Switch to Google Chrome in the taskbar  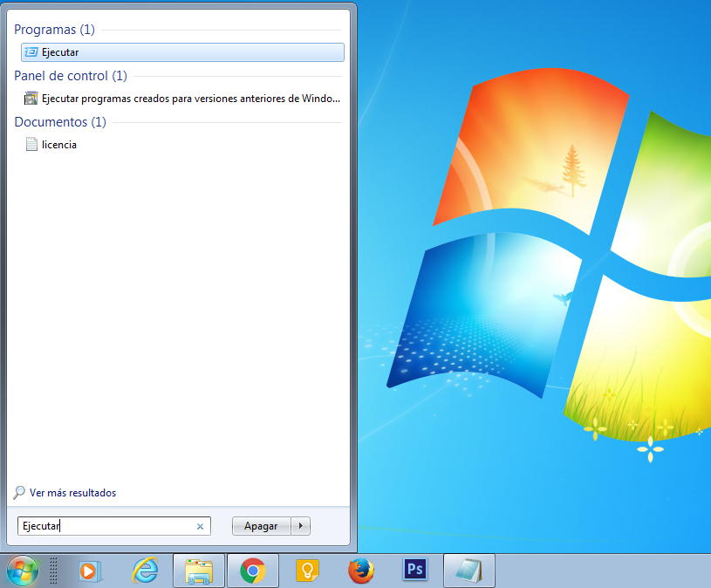(253, 571)
